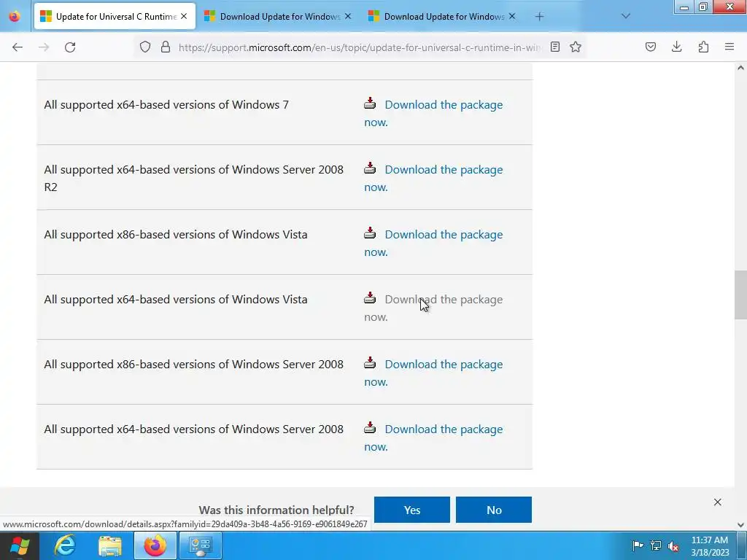The width and height of the screenshot is (747, 560).
Task: Open network icon in system tray
Action: (656, 545)
